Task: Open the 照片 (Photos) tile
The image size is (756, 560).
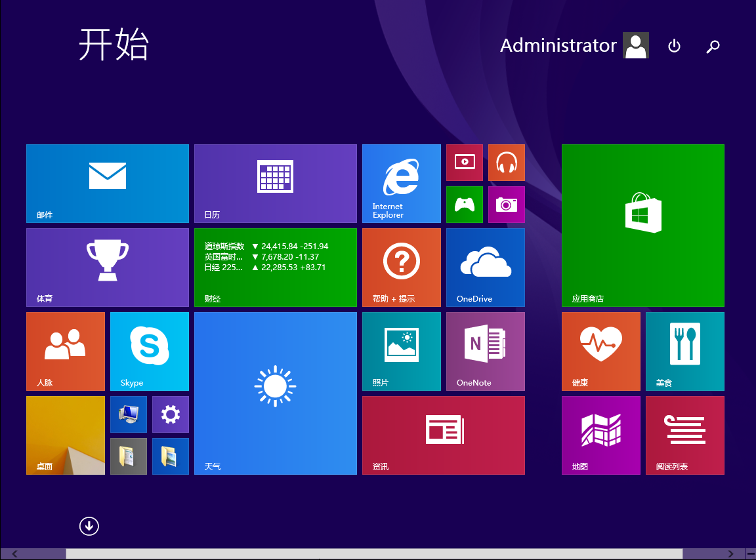Action: 402,351
